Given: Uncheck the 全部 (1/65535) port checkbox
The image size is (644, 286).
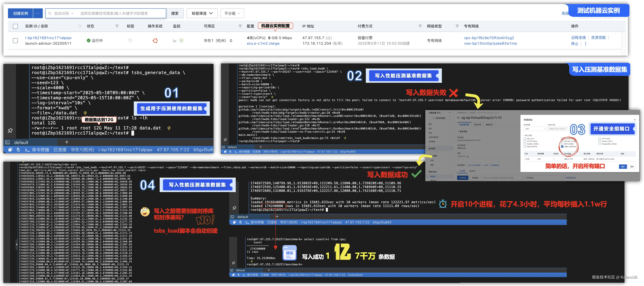Looking at the screenshot, I should tap(562, 147).
